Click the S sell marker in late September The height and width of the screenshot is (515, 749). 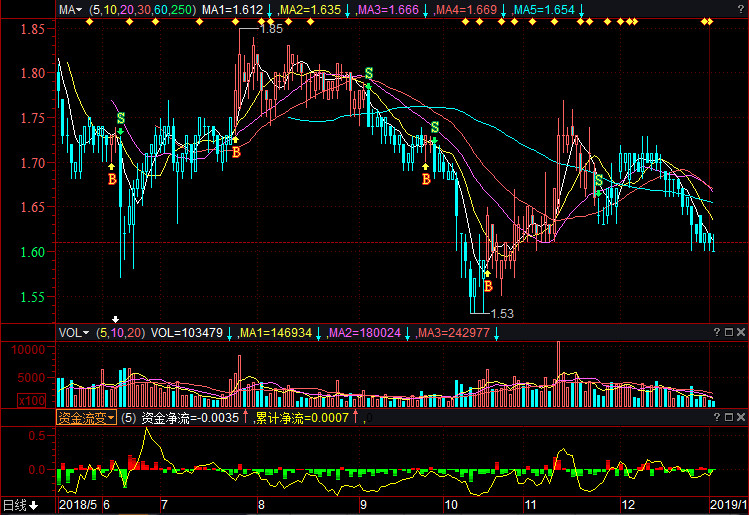coord(435,127)
